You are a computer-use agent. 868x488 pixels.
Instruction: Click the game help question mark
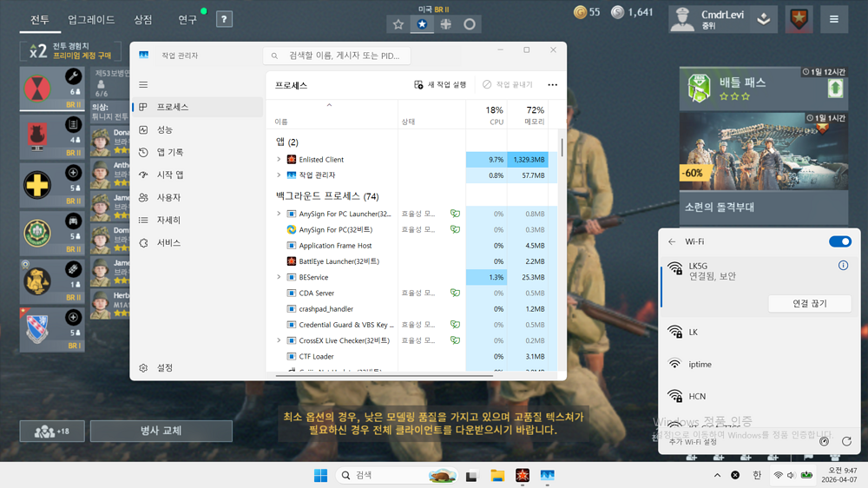click(x=224, y=19)
